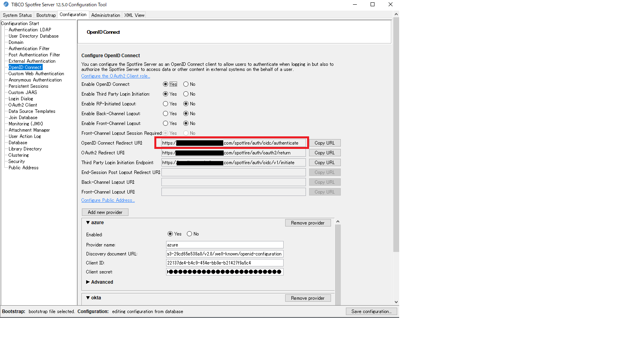Click the Add new provider button

(105, 212)
